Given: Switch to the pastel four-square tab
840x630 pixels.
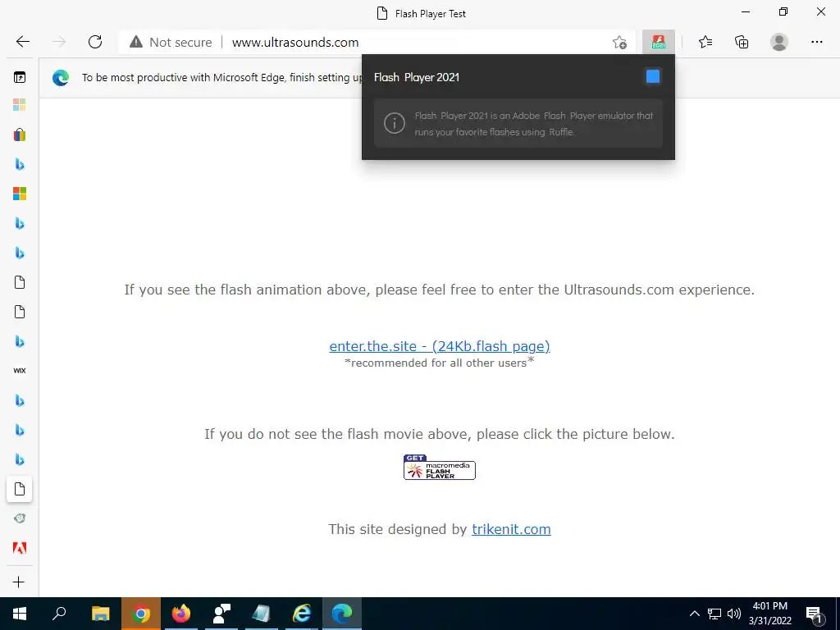Looking at the screenshot, I should click(x=20, y=104).
